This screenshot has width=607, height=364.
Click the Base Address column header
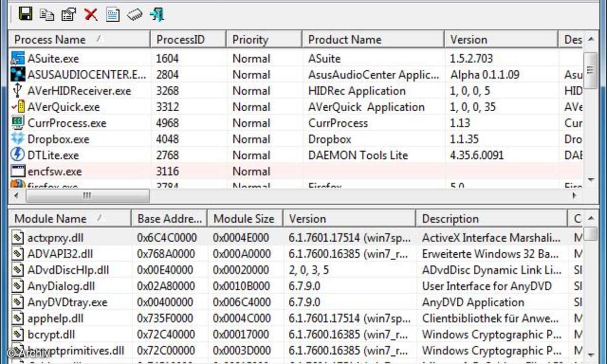coord(169,219)
